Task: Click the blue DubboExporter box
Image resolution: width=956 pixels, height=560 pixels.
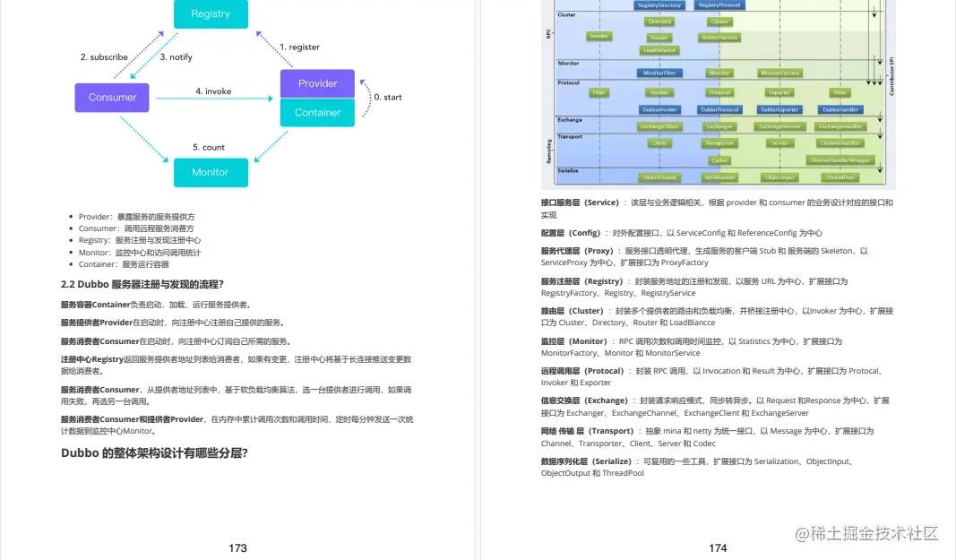Action: pos(779,110)
